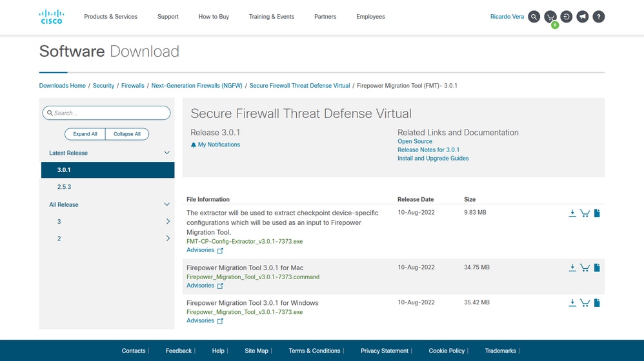Open Help in the footer

click(218, 351)
